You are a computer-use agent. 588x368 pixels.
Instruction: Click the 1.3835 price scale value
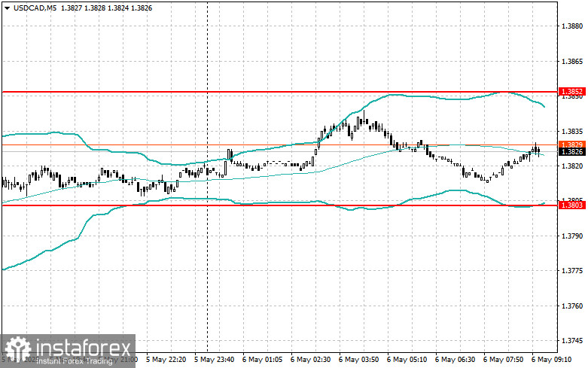(572, 132)
